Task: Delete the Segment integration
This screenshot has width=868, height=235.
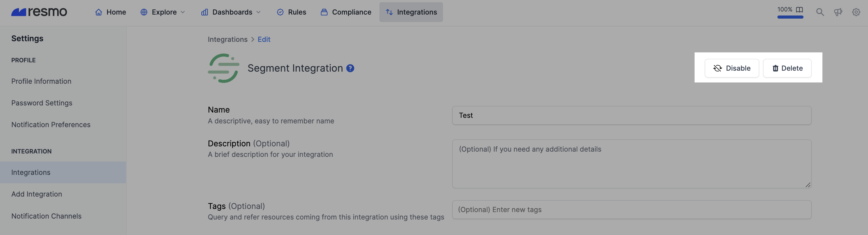Action: pos(787,68)
